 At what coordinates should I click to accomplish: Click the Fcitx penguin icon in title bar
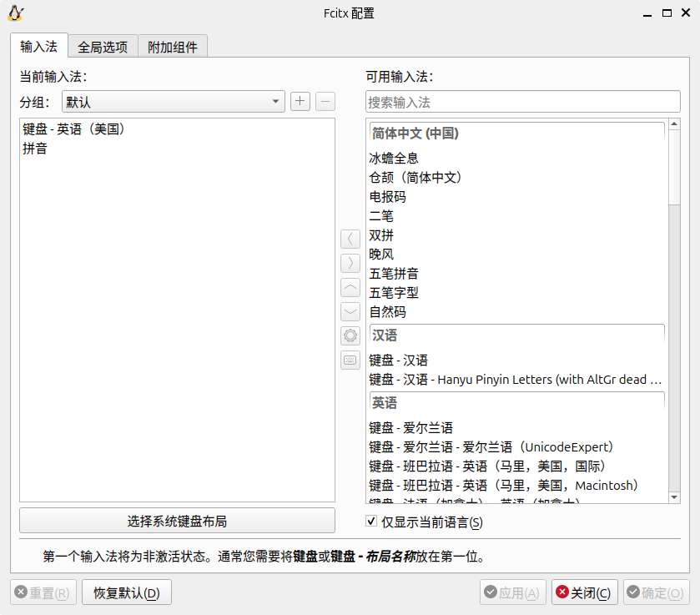pyautogui.click(x=16, y=13)
